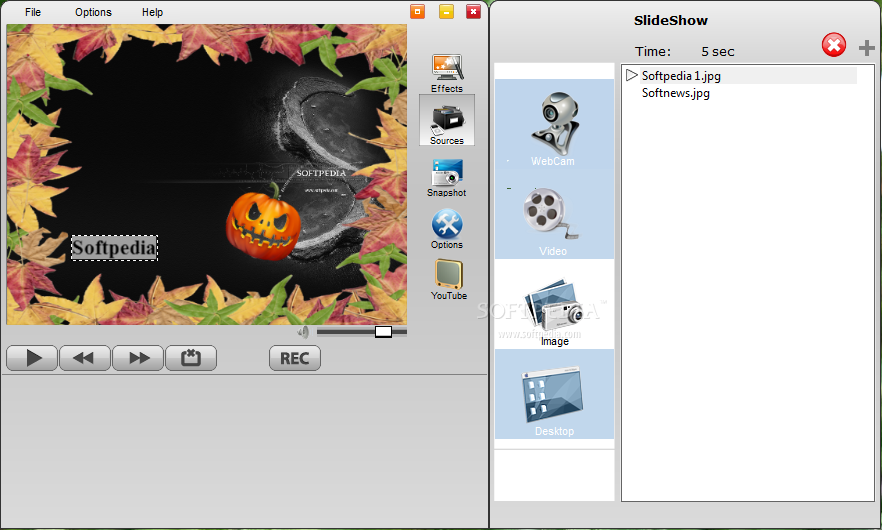Take a Snapshot with the camera icon
The height and width of the screenshot is (530, 882).
447,178
